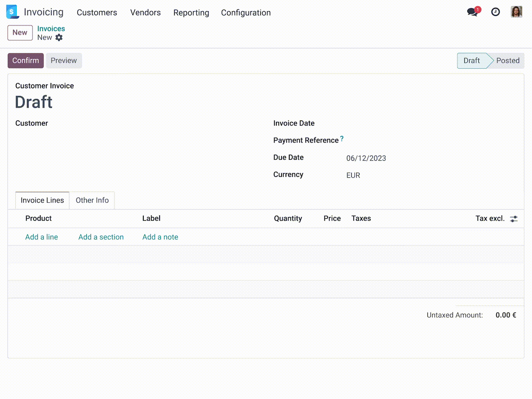Screen dimensions: 532x399
Task: Open the Vendors menu
Action: click(x=145, y=12)
